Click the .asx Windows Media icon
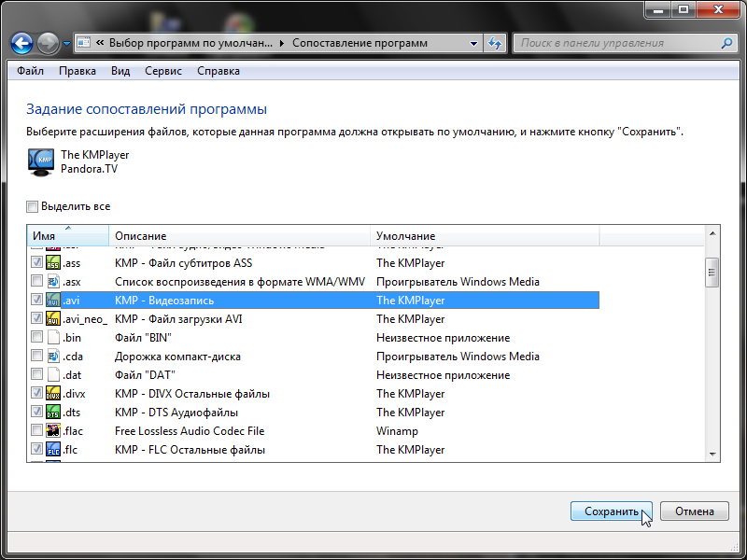 click(53, 282)
